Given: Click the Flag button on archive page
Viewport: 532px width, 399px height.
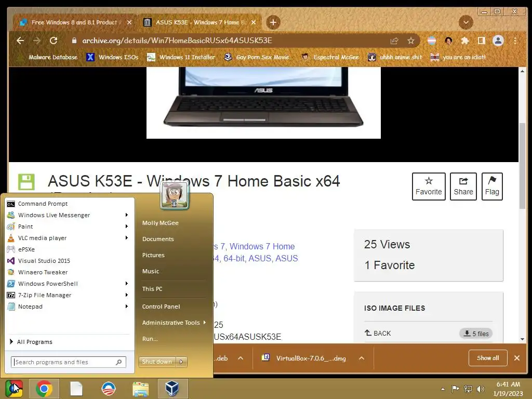Looking at the screenshot, I should point(492,187).
